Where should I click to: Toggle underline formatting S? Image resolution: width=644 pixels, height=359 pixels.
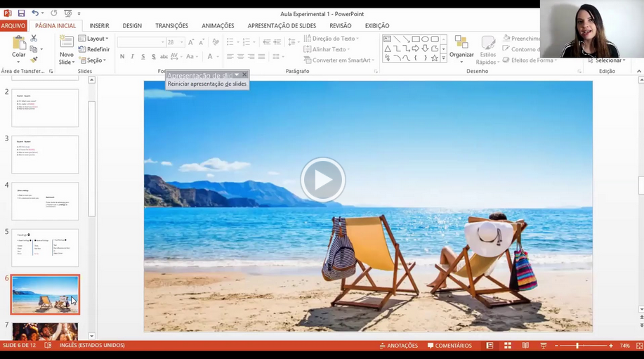tap(143, 57)
